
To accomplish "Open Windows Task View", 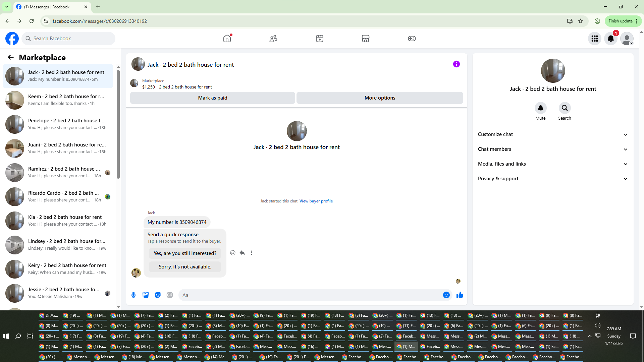I will point(30,336).
